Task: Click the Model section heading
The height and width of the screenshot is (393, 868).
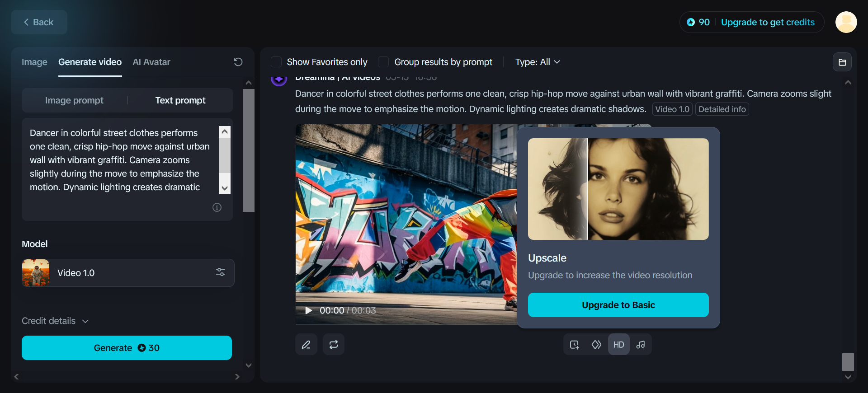Action: (x=35, y=244)
